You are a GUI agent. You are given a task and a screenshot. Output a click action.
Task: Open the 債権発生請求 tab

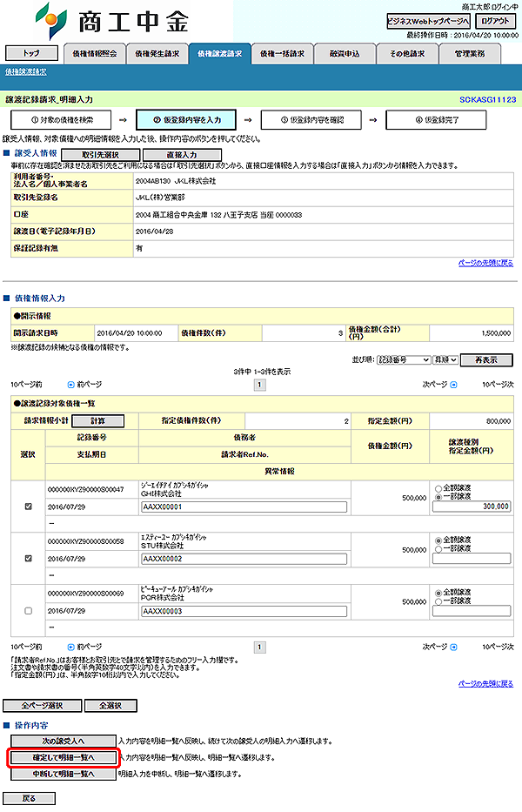(x=157, y=54)
